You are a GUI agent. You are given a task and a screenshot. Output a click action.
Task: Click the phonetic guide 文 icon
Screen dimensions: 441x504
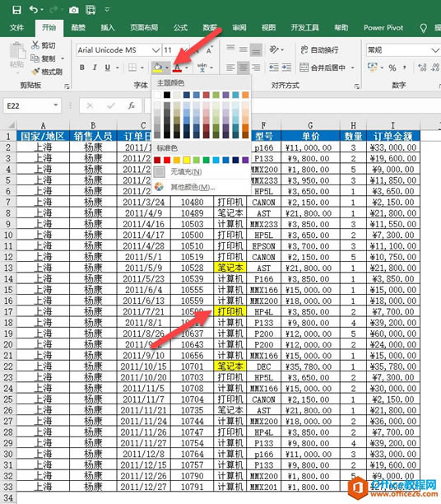pos(202,68)
